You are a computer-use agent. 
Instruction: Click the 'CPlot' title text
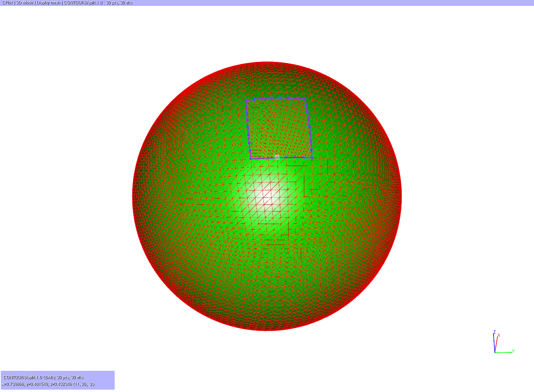7,3
